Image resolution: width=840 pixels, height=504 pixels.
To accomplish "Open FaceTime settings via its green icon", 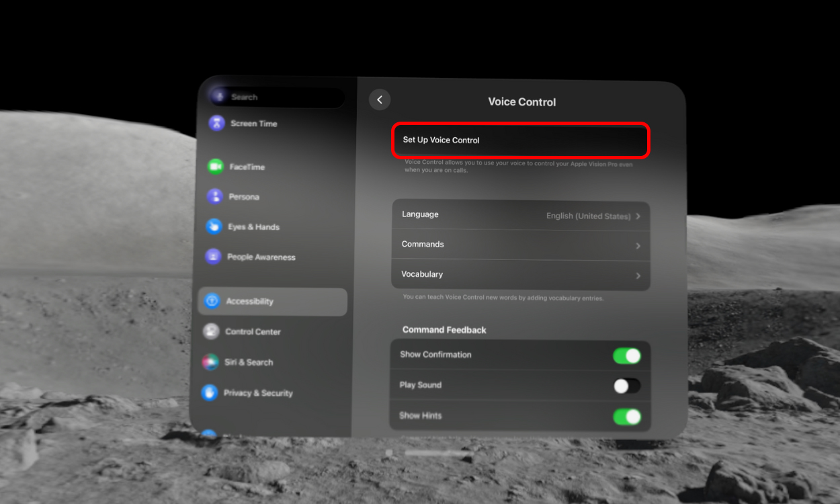I will [214, 167].
